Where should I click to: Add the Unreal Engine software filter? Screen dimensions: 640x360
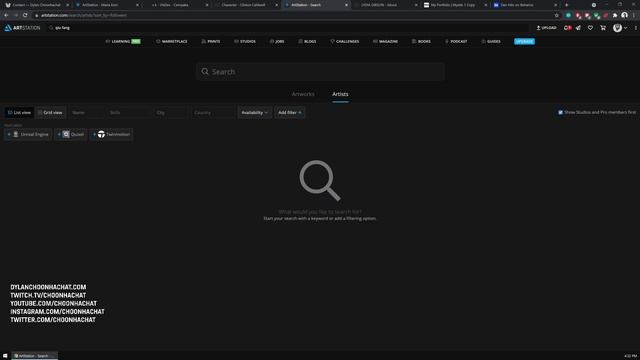[x=28, y=134]
